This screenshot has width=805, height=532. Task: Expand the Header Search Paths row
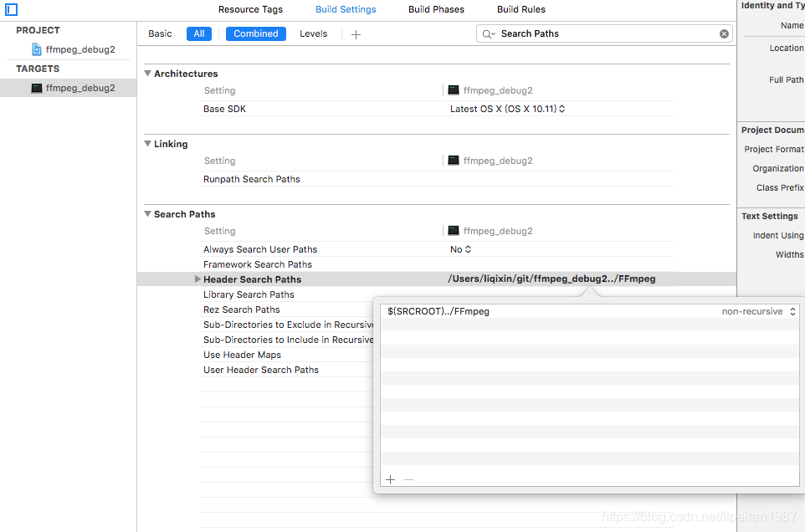(x=197, y=279)
